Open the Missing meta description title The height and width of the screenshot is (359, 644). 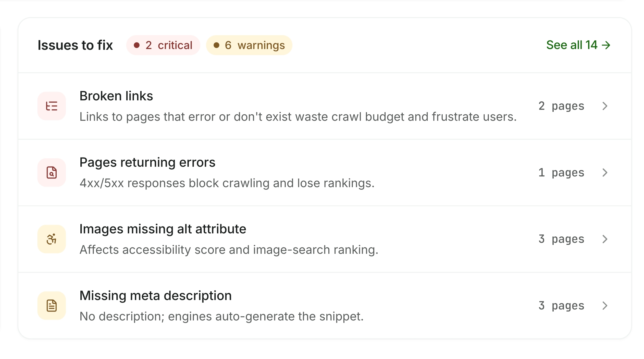coord(156,296)
